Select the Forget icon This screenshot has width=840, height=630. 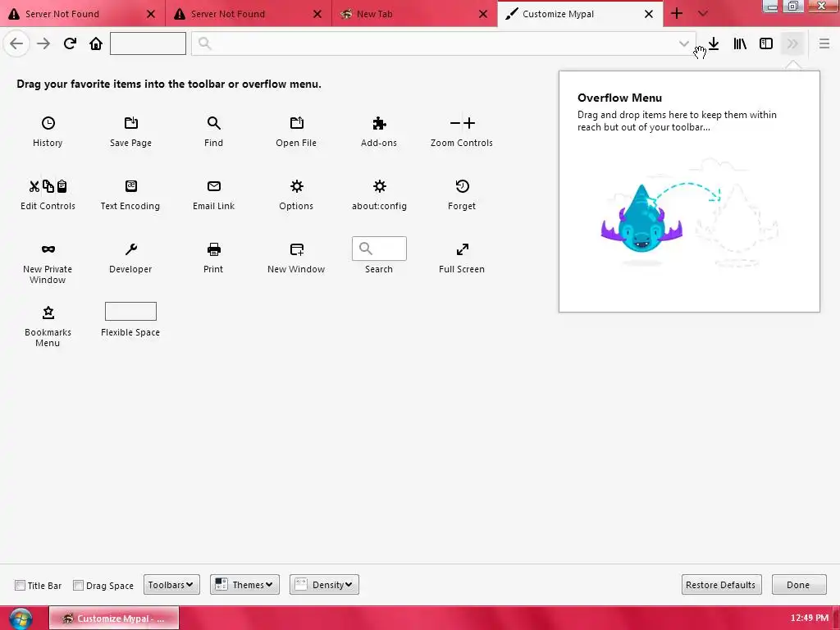pyautogui.click(x=462, y=186)
